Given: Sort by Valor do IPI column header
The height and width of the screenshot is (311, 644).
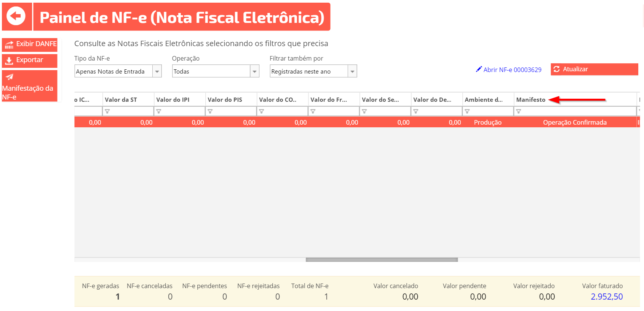Looking at the screenshot, I should click(173, 99).
